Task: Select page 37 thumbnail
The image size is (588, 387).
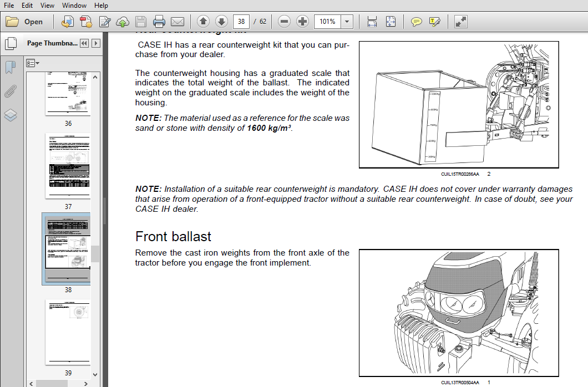Action: (68, 166)
